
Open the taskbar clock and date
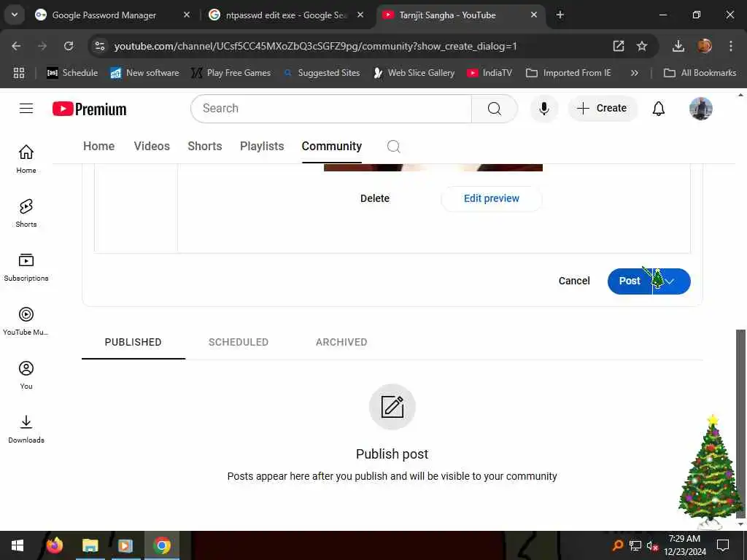coord(684,545)
